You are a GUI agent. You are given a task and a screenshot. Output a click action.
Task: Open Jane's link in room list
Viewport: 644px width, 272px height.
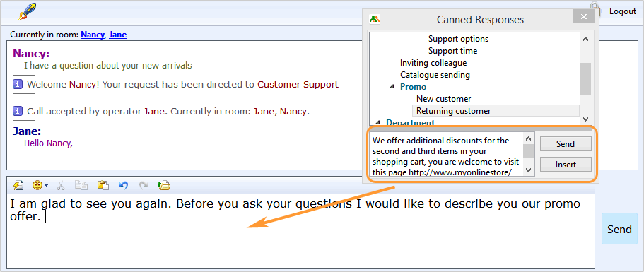117,35
